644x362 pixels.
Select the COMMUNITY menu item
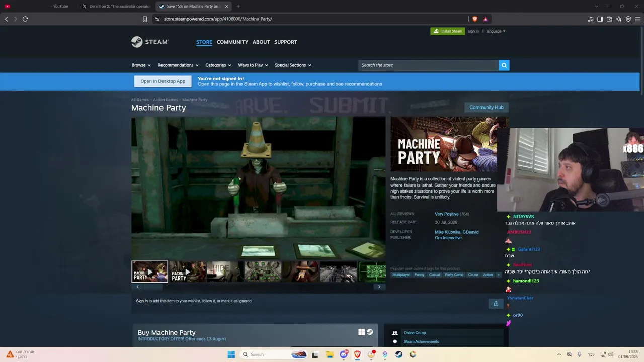pyautogui.click(x=232, y=42)
